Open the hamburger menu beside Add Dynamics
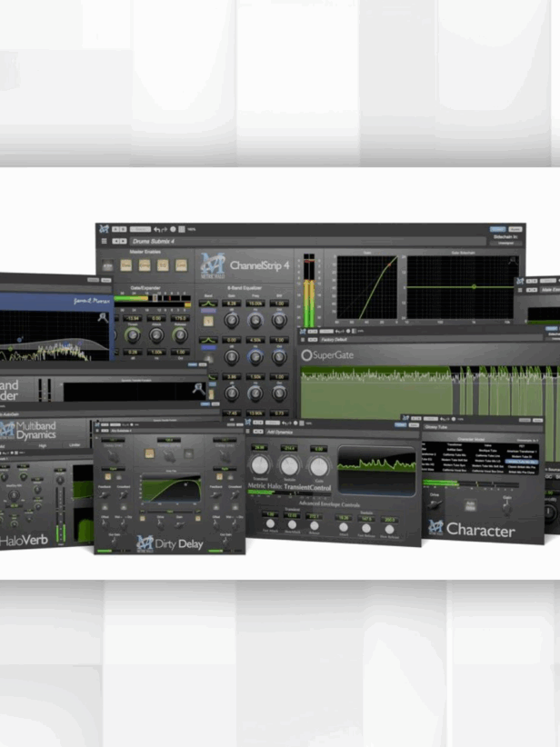The height and width of the screenshot is (747, 560). 248,432
